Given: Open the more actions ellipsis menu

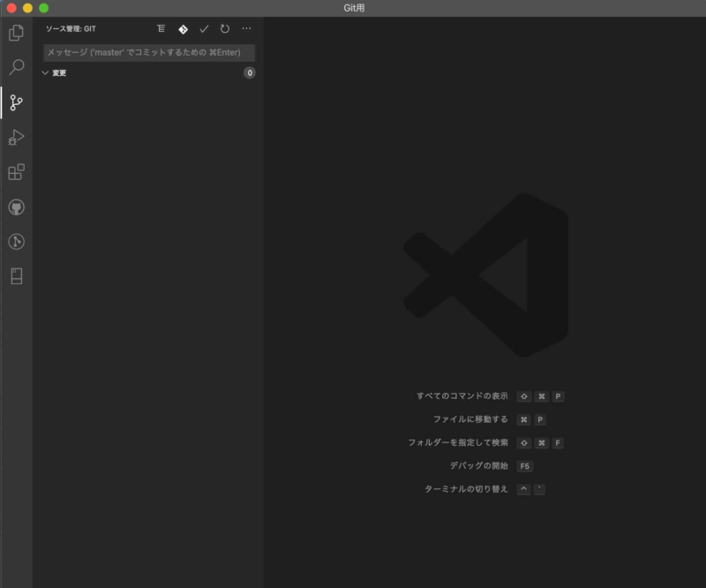Looking at the screenshot, I should point(246,29).
